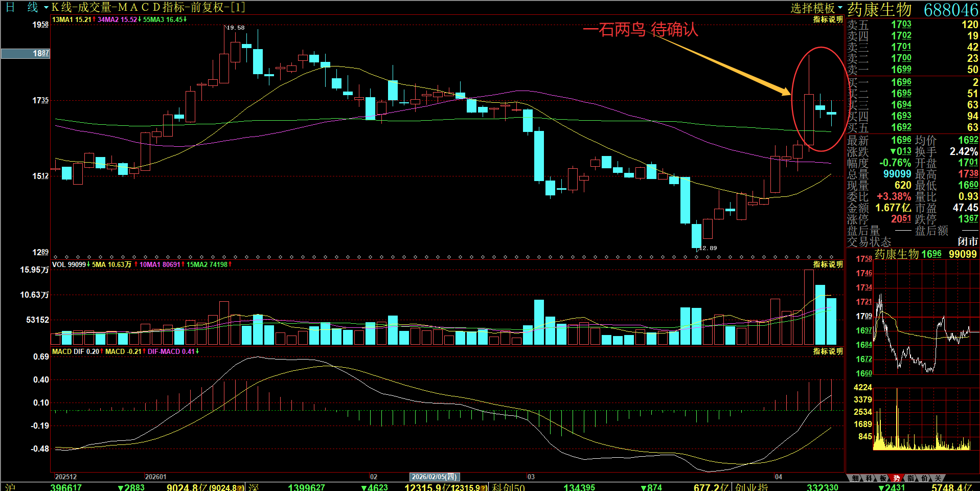Click the 闭市 trading status text

coord(968,241)
